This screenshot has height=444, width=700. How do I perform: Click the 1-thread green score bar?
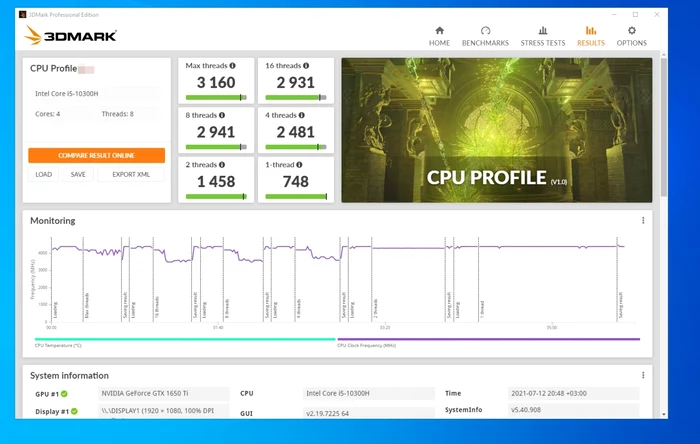[x=296, y=196]
